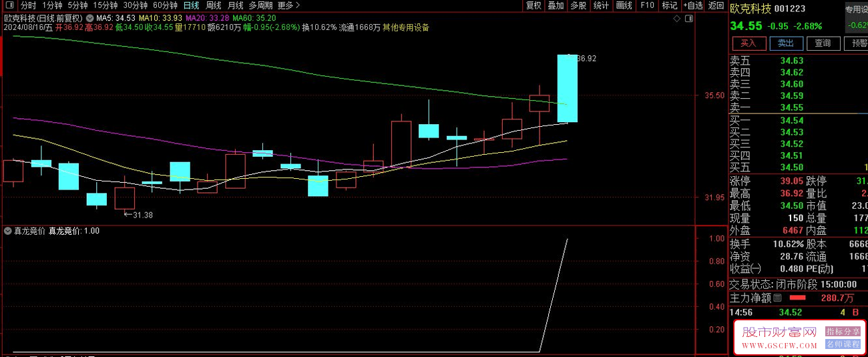The height and width of the screenshot is (357, 868).
Task: Click the 卖四 price 34.62
Action: 791,72
